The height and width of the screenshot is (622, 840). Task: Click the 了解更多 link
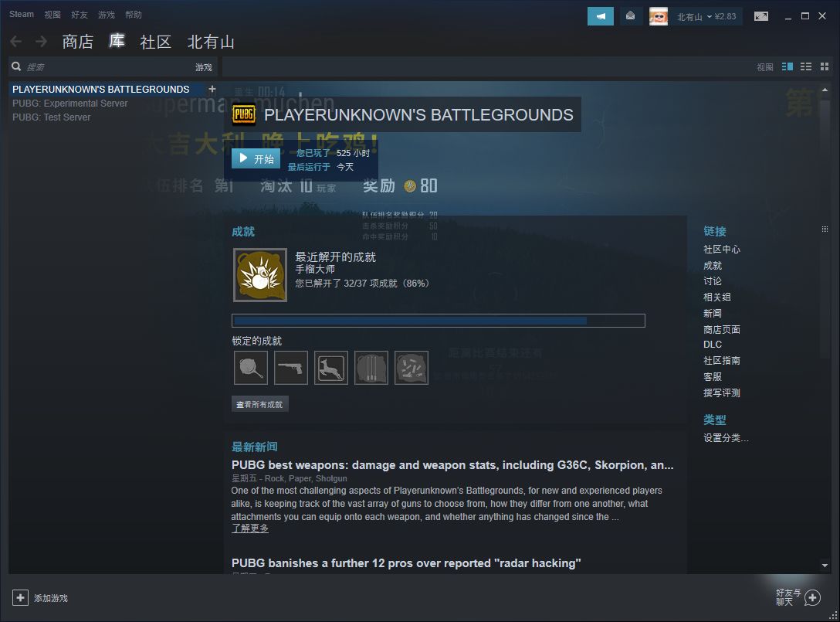coord(249,529)
